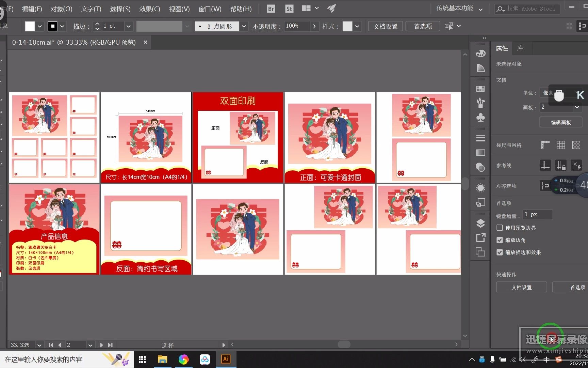The width and height of the screenshot is (588, 368).
Task: Open the fill color dropdown arrow
Action: [40, 26]
